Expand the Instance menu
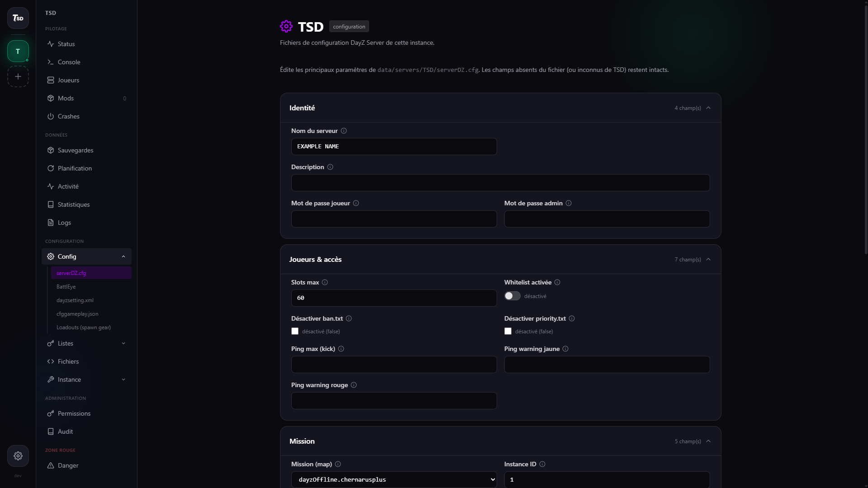This screenshot has height=488, width=868. click(86, 379)
